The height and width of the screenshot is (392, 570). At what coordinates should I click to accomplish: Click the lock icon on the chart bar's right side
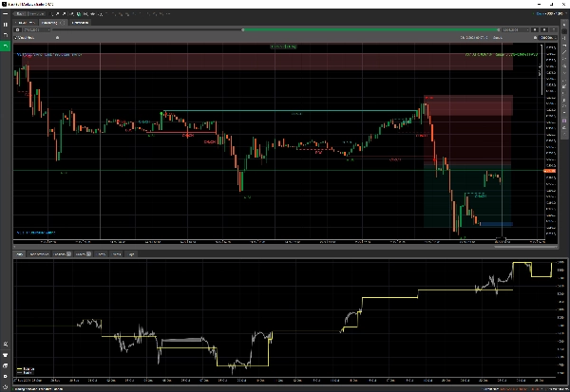(535, 37)
